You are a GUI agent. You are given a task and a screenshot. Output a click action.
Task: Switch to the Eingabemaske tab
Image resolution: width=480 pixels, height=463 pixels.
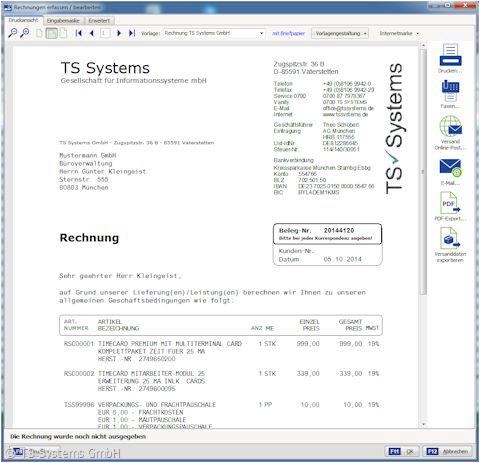click(x=63, y=21)
